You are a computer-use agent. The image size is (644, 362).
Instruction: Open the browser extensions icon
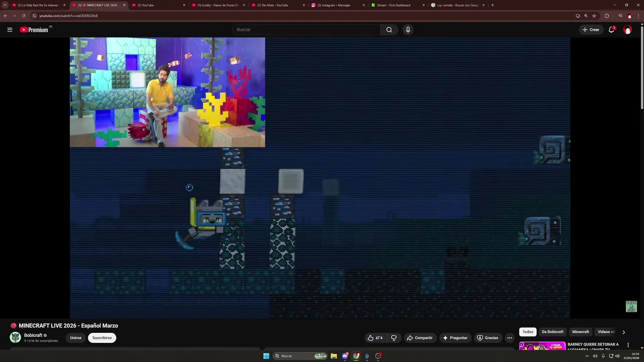click(607, 16)
